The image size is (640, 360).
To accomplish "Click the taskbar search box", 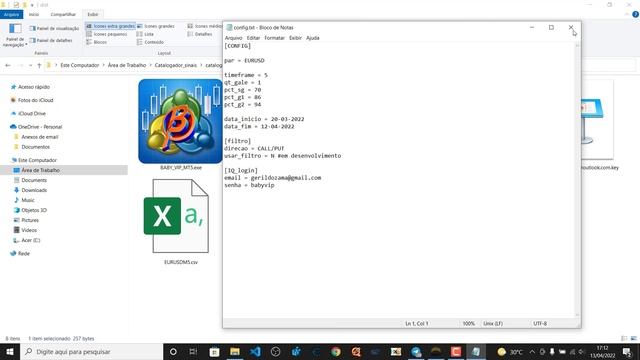I will [x=91, y=351].
